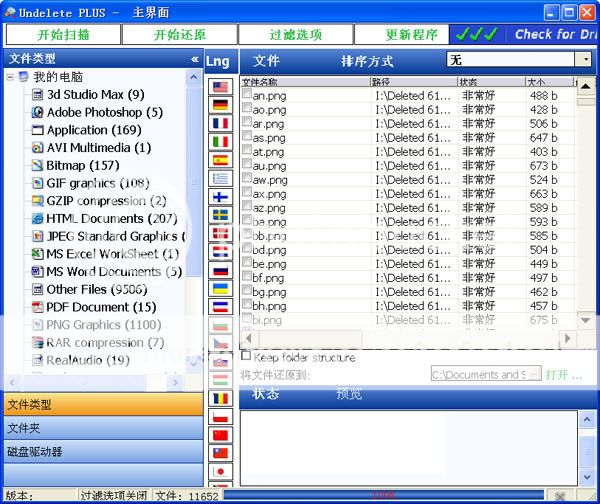Switch to 磁盘驱动器 sidebar tab

(103, 452)
